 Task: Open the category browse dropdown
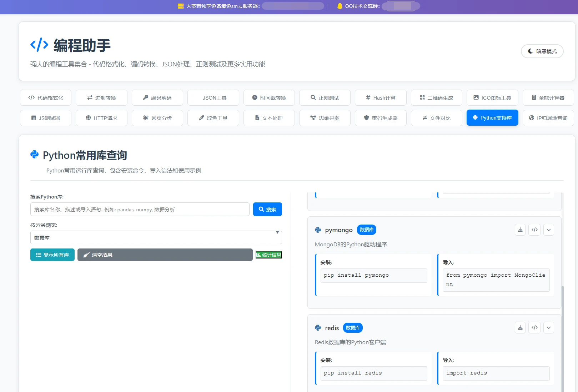pyautogui.click(x=156, y=237)
